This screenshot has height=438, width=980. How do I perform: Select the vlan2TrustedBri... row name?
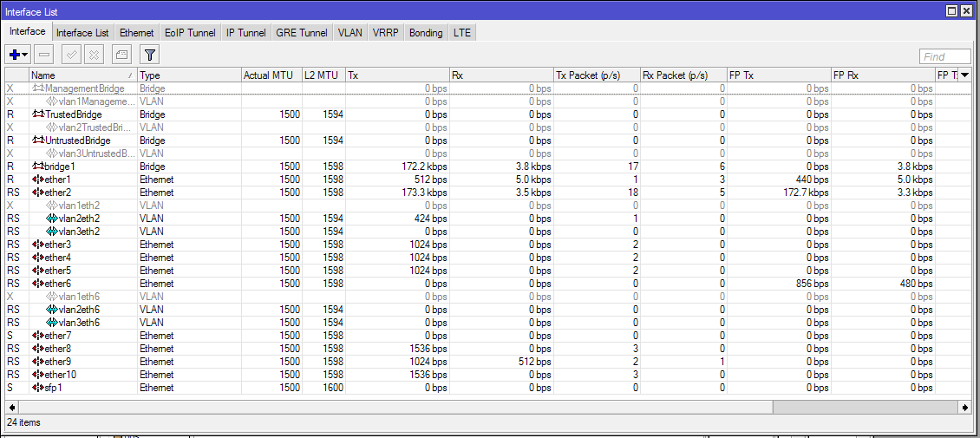click(x=95, y=127)
